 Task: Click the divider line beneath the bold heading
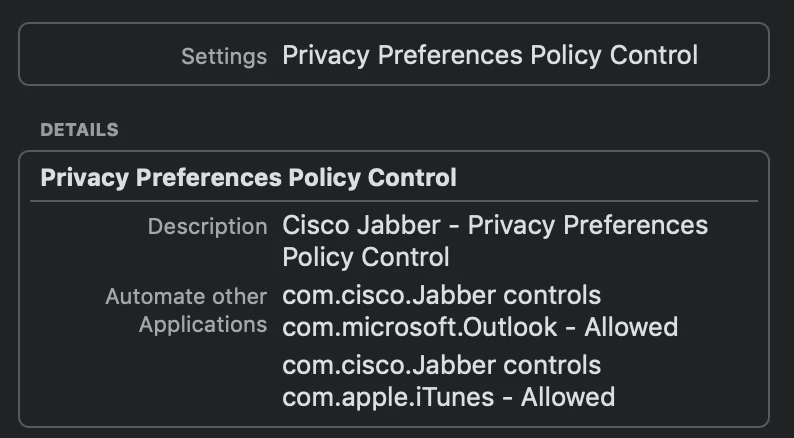click(x=394, y=201)
